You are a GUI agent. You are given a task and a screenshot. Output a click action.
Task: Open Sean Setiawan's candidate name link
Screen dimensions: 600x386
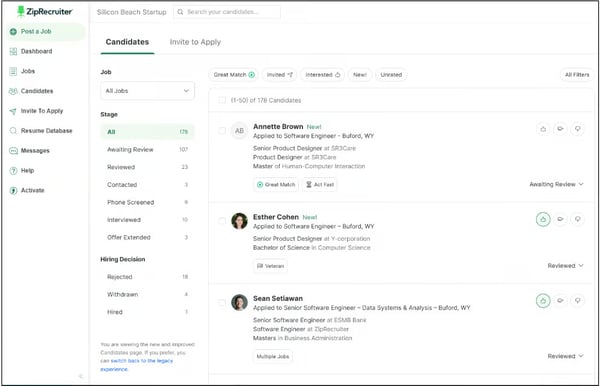[278, 298]
